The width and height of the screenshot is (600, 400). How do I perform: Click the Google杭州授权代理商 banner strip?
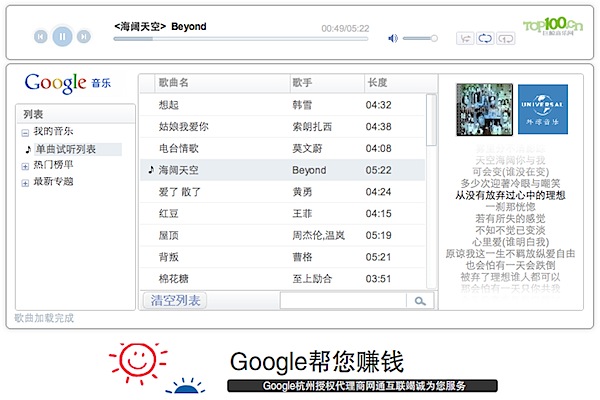[x=362, y=386]
